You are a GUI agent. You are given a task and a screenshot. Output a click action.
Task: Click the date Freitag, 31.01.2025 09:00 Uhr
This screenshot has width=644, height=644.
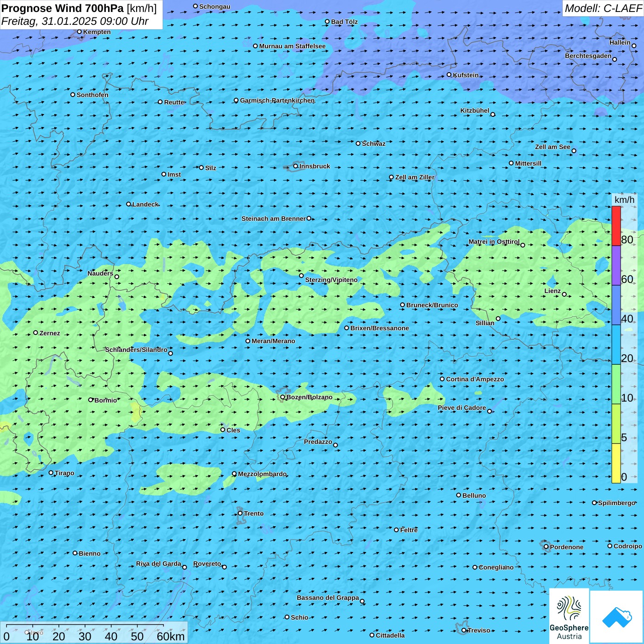75,21
